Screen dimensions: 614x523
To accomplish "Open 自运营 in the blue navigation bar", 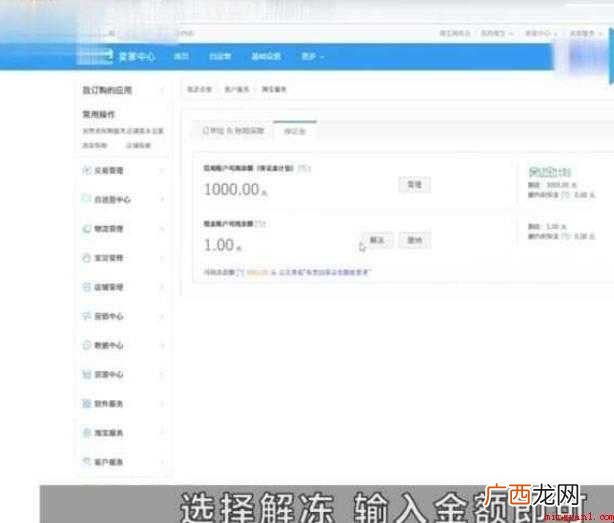I will 220,56.
